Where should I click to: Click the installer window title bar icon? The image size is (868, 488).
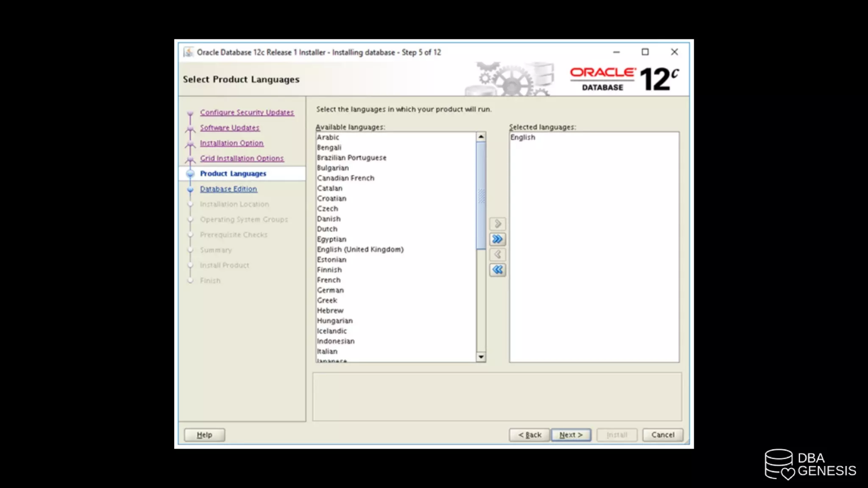click(x=189, y=52)
